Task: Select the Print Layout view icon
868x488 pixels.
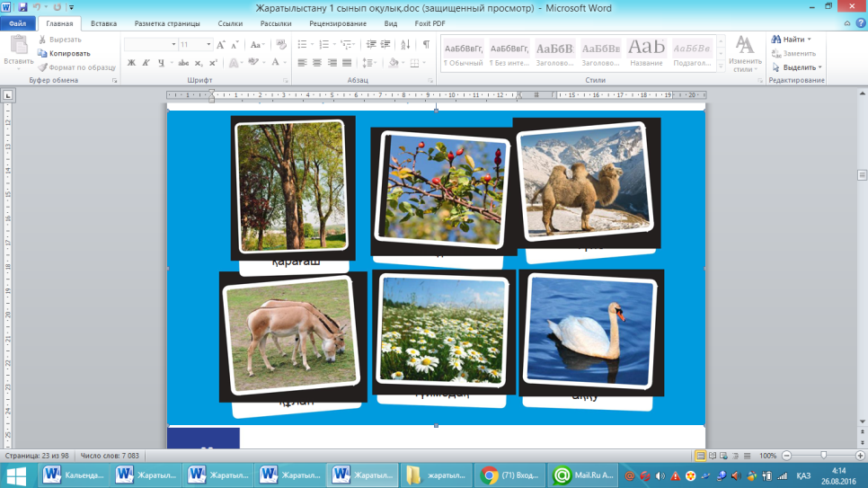Action: click(x=700, y=456)
